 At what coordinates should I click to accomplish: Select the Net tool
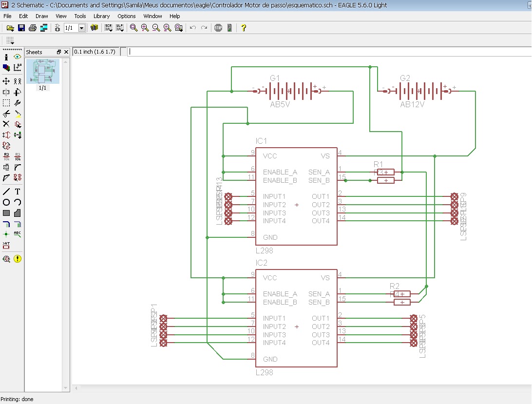pyautogui.click(x=18, y=224)
